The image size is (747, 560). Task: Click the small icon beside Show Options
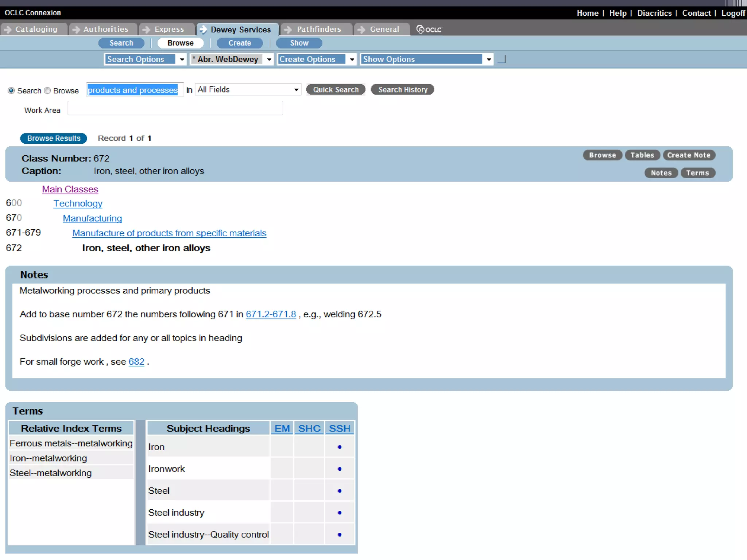coord(502,59)
